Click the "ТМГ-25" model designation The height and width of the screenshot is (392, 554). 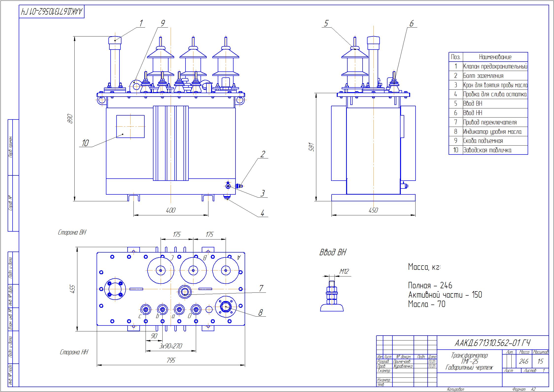tap(470, 361)
